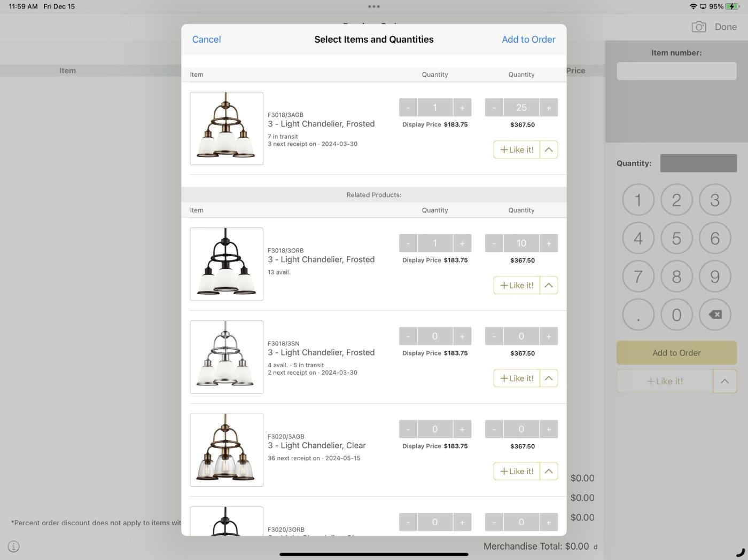
Task: Increase display quantity for F3018/3ORB
Action: click(462, 243)
